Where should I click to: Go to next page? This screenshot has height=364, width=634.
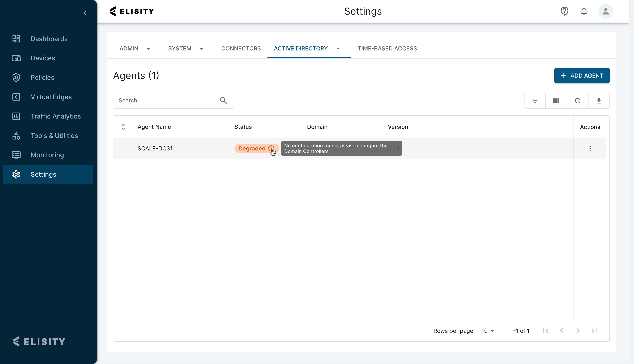tap(578, 331)
